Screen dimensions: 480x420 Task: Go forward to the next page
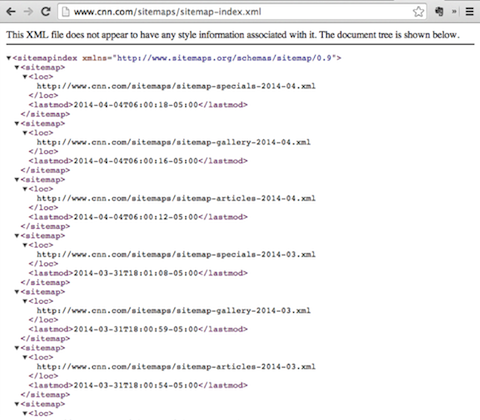point(28,12)
